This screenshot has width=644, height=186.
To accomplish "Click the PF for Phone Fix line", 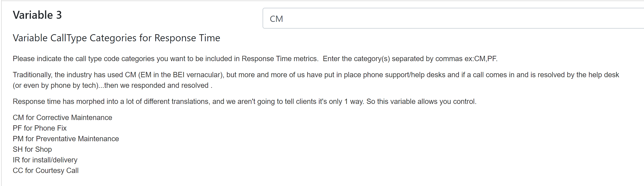I will pyautogui.click(x=40, y=128).
